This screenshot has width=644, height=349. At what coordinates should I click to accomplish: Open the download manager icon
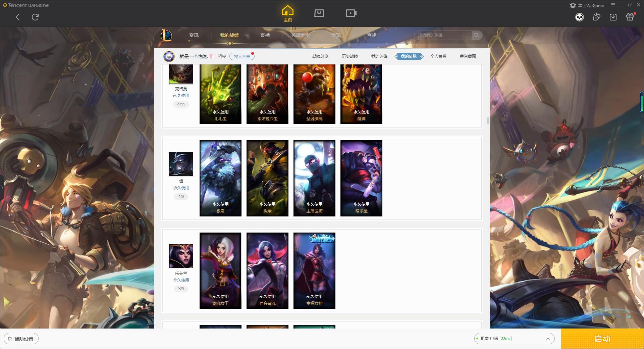tap(613, 17)
